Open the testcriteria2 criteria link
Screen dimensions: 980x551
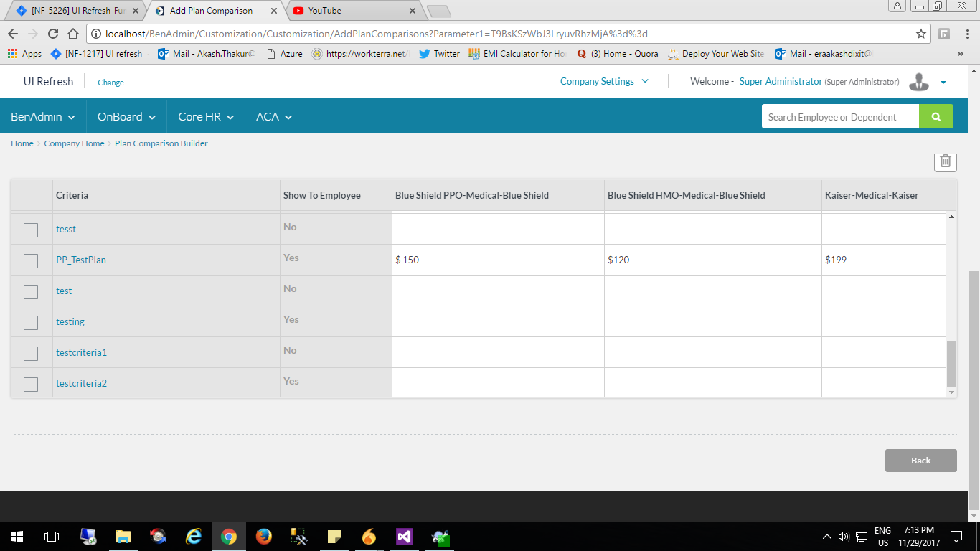click(81, 383)
